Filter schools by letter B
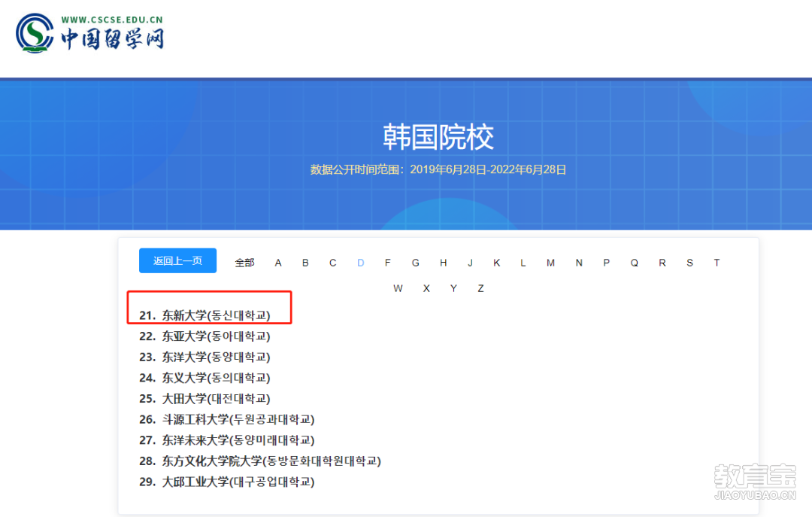This screenshot has height=517, width=812. pyautogui.click(x=305, y=263)
